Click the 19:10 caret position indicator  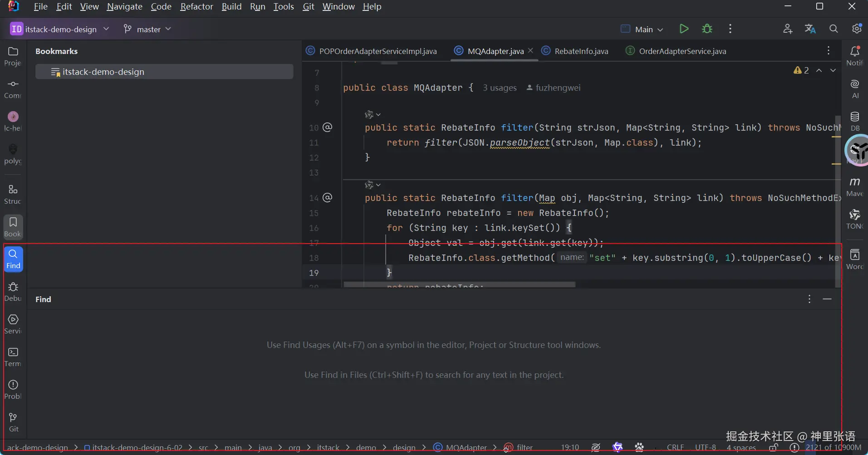(x=570, y=448)
